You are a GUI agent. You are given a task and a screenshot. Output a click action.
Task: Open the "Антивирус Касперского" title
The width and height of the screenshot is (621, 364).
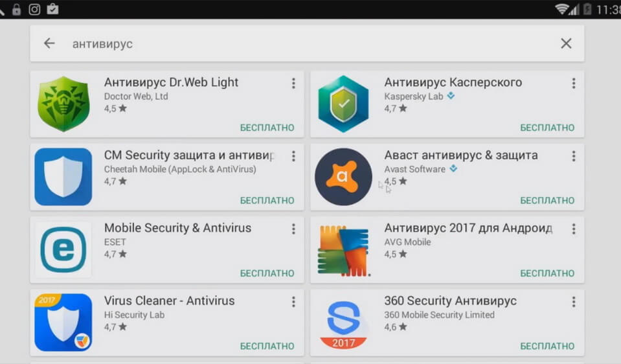coord(453,82)
